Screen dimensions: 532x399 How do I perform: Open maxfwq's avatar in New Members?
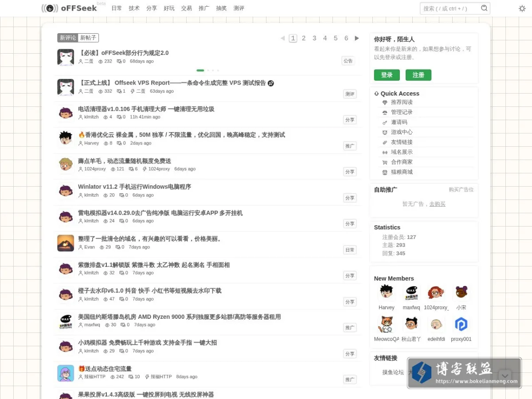411,292
